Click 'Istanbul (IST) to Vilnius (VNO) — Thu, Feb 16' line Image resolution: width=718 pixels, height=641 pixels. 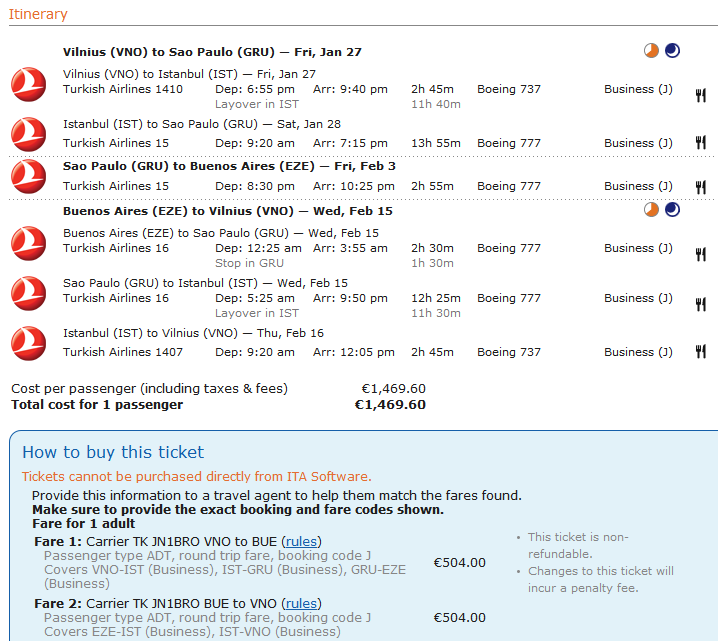[x=193, y=333]
